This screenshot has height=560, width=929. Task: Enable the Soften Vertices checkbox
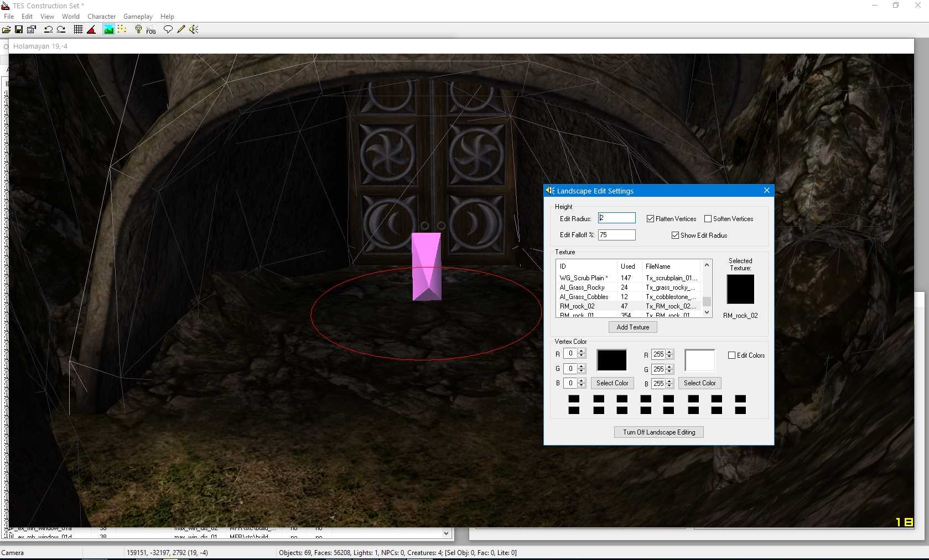pyautogui.click(x=708, y=219)
